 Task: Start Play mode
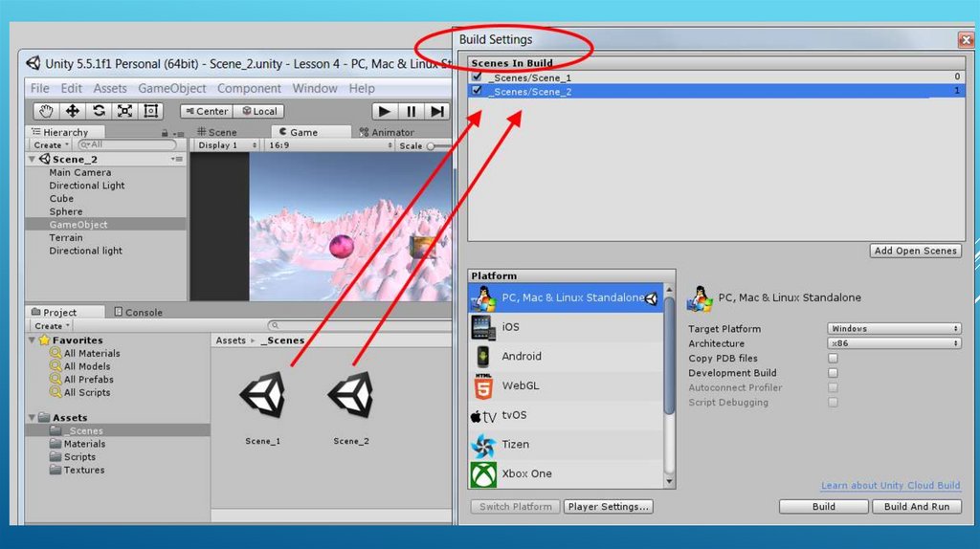click(x=385, y=112)
